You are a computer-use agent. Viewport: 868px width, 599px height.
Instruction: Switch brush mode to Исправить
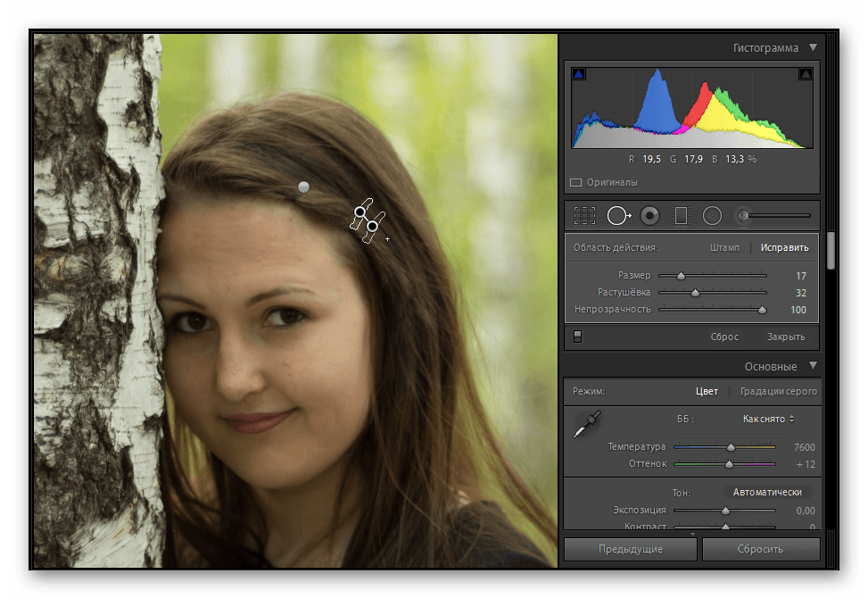pos(784,247)
